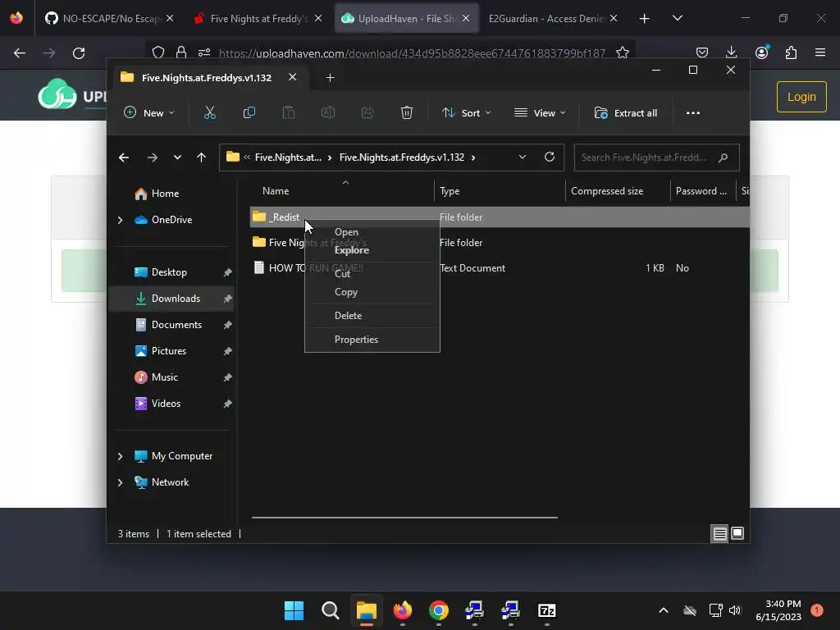Viewport: 840px width, 630px height.
Task: Switch to large thumbnails view icon
Action: click(x=737, y=533)
